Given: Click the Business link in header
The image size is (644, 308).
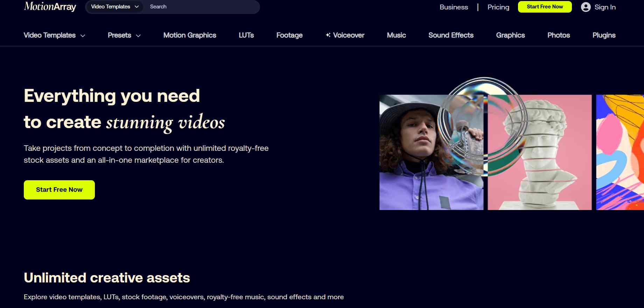Looking at the screenshot, I should point(454,7).
